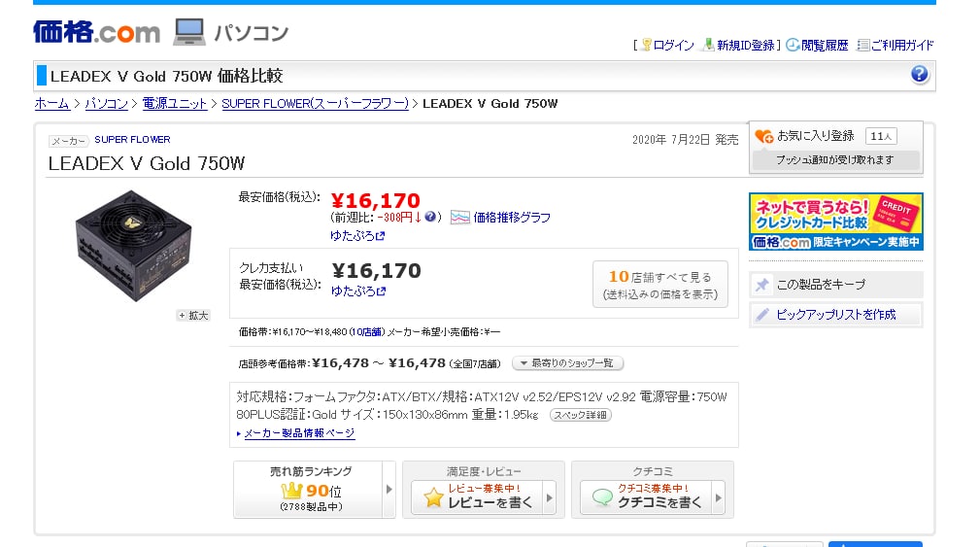Enlarge the product image with 拡大
The width and height of the screenshot is (980, 547).
coord(193,315)
